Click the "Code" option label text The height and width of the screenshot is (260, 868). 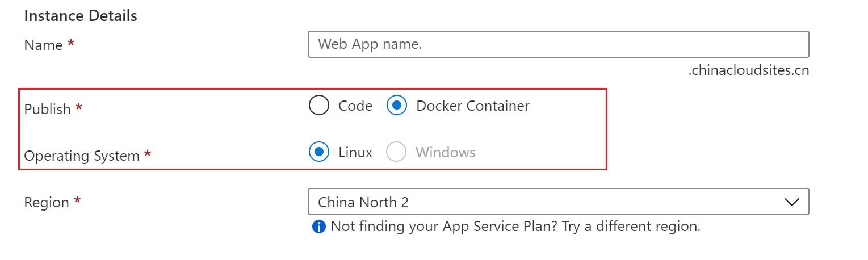(x=355, y=106)
